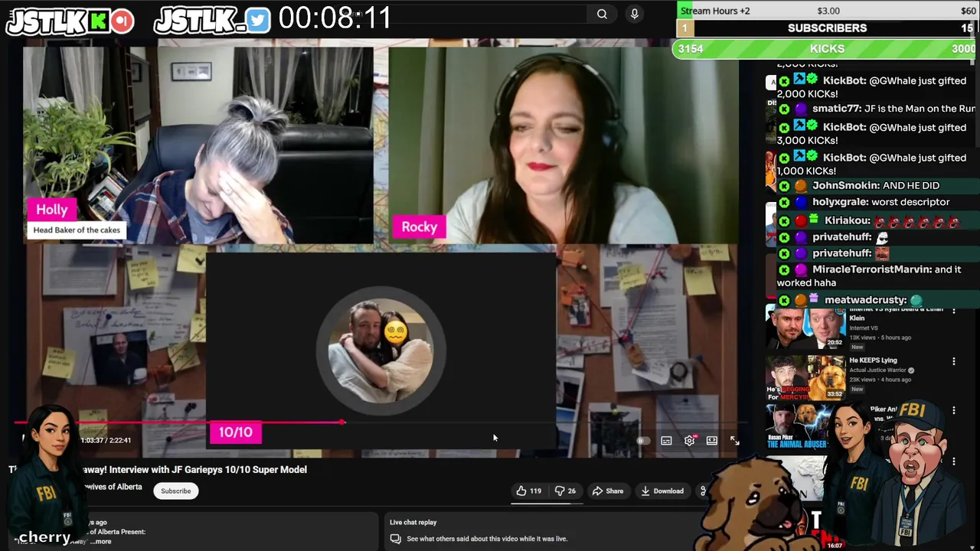The image size is (980, 551).
Task: Click the pink '10/10' caption label
Action: 236,432
